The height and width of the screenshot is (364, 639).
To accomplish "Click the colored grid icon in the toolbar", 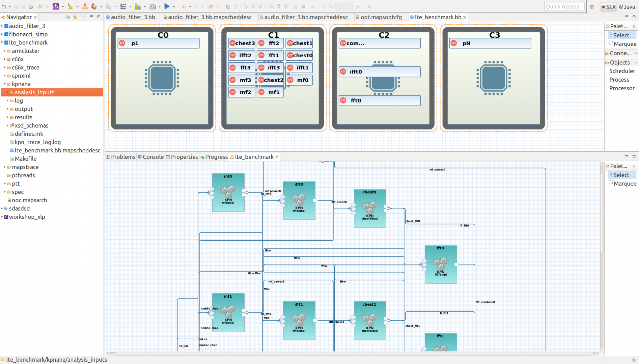I will pyautogui.click(x=123, y=6).
